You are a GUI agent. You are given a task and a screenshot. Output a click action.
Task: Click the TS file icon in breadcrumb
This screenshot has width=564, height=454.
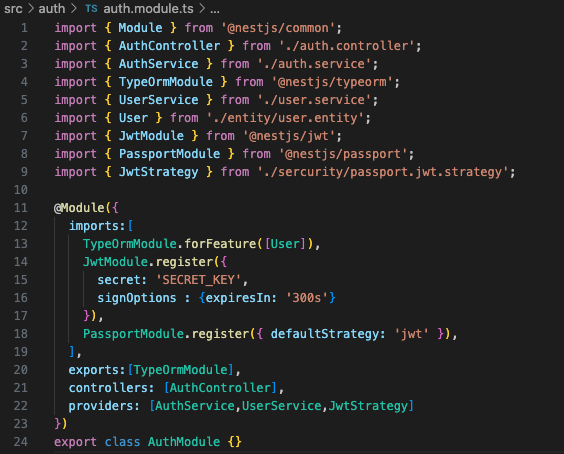click(x=91, y=8)
